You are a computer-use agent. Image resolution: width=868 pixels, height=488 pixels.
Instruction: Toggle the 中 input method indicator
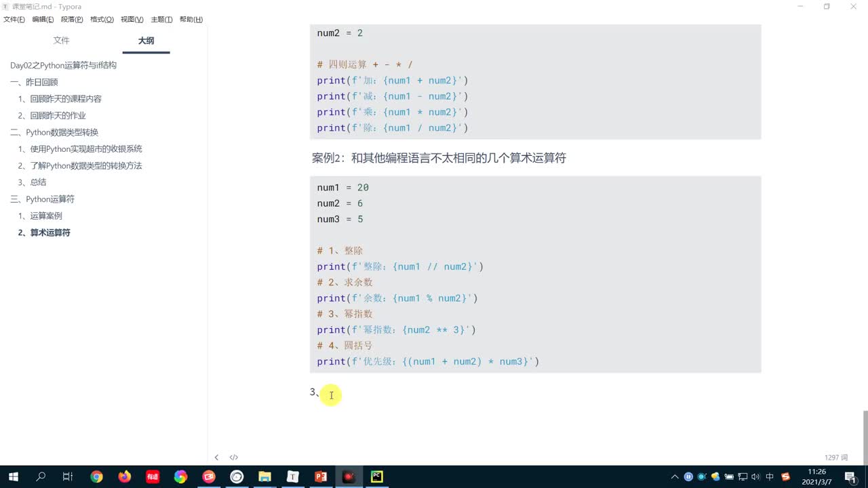[x=770, y=477]
